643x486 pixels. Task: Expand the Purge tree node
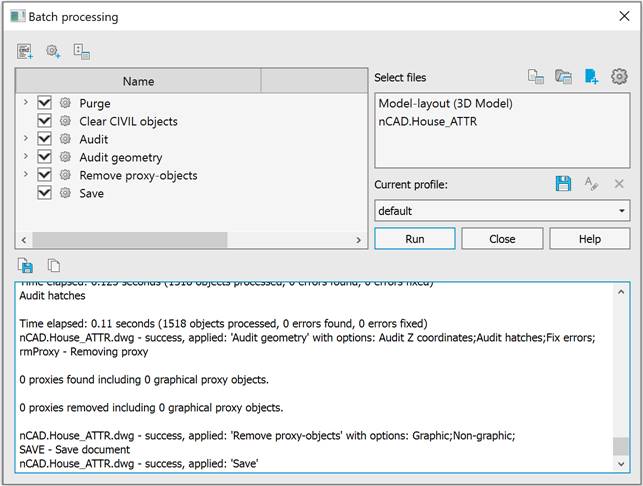25,102
